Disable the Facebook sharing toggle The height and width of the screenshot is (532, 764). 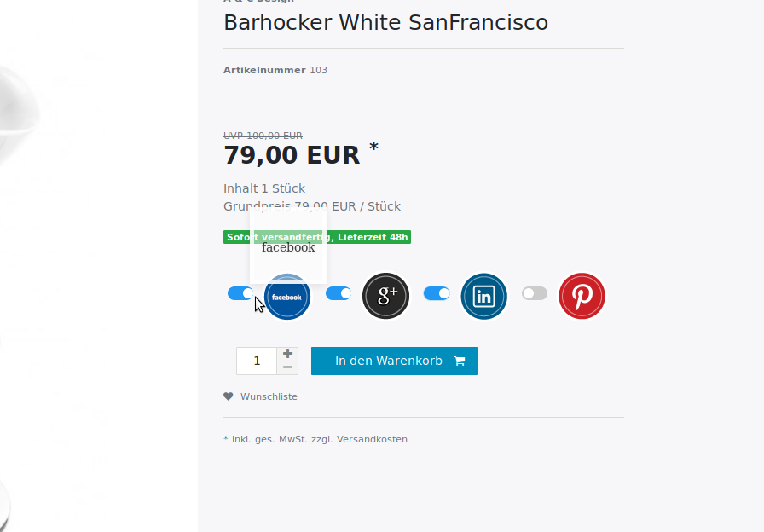(x=240, y=293)
